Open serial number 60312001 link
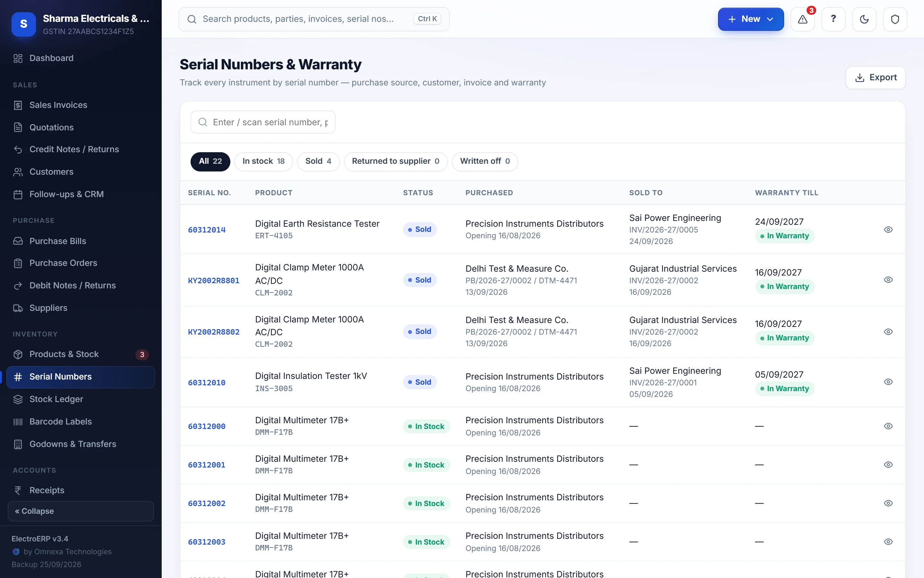Screen dimensions: 924x578 [x=207, y=465]
